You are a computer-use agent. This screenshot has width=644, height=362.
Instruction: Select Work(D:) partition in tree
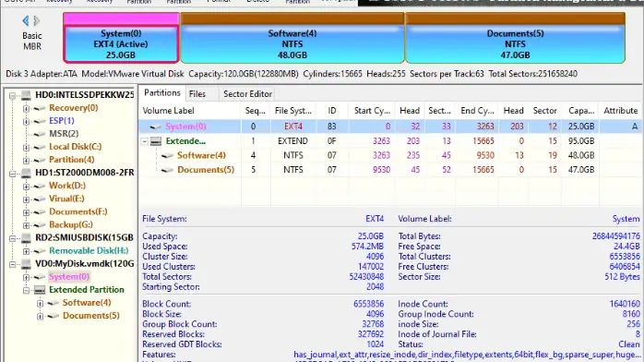coord(67,186)
